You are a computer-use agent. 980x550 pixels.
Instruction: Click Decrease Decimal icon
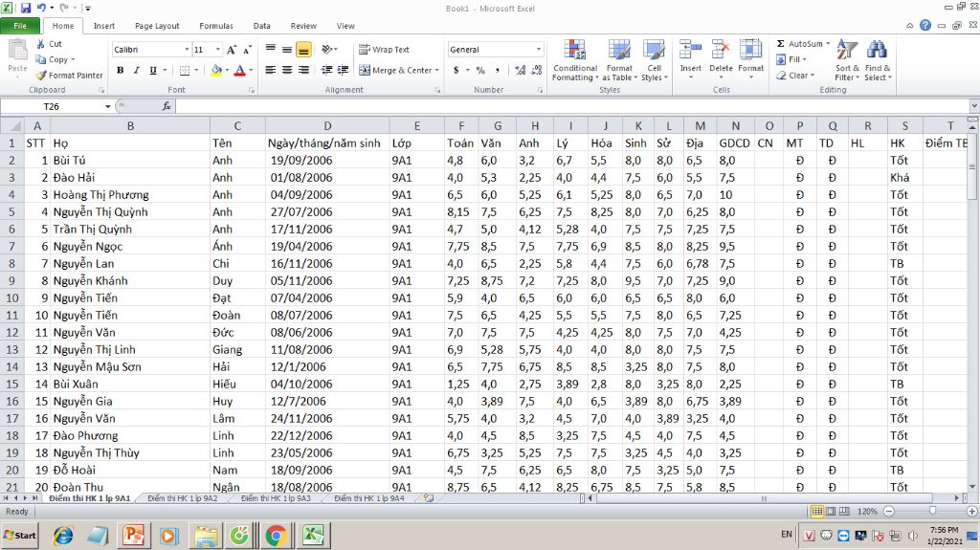click(536, 70)
